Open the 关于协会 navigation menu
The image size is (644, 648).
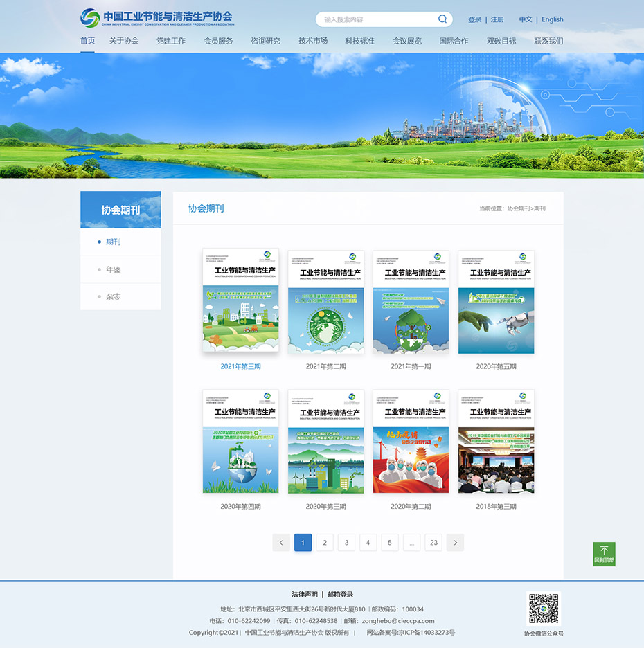pos(124,41)
